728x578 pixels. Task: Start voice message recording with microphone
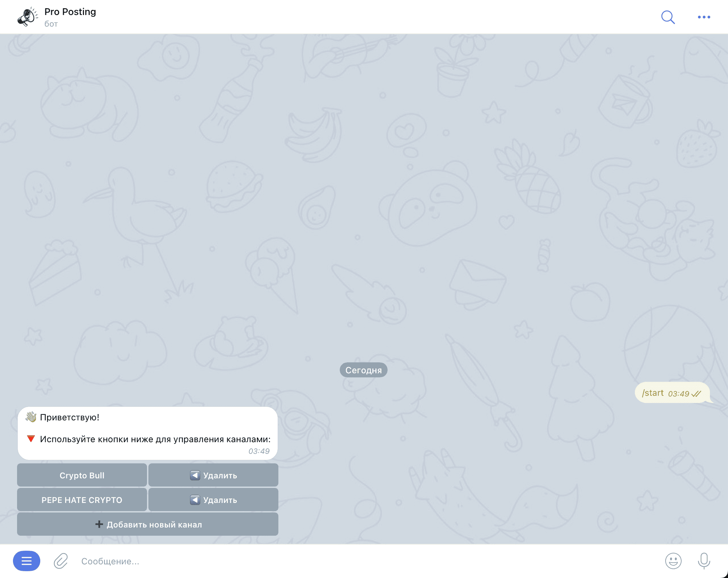pos(704,561)
